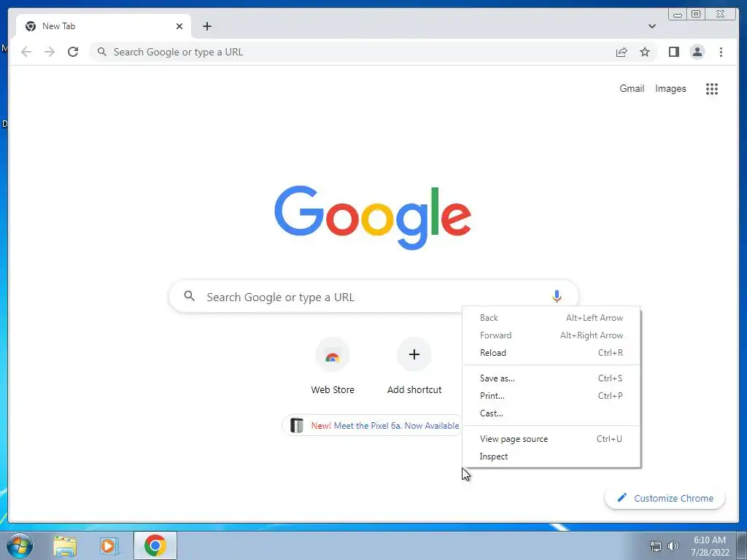Open the Windows Start button
The image size is (747, 560).
click(20, 545)
